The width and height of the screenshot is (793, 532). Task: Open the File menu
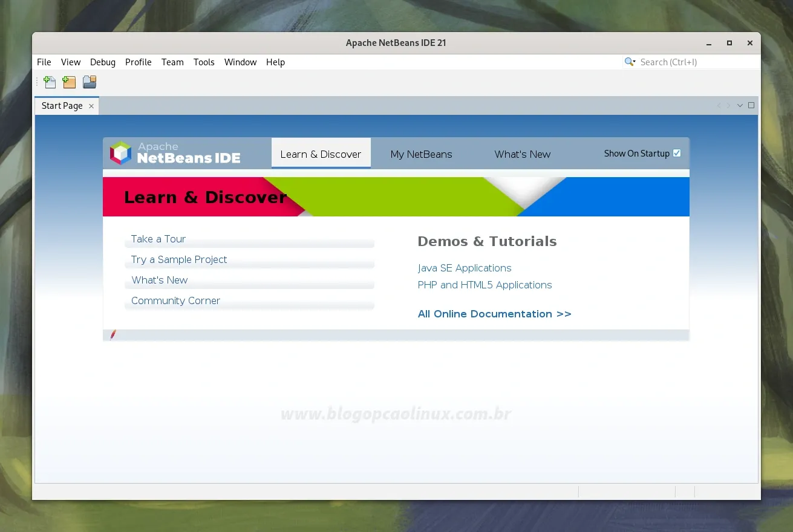(x=44, y=62)
